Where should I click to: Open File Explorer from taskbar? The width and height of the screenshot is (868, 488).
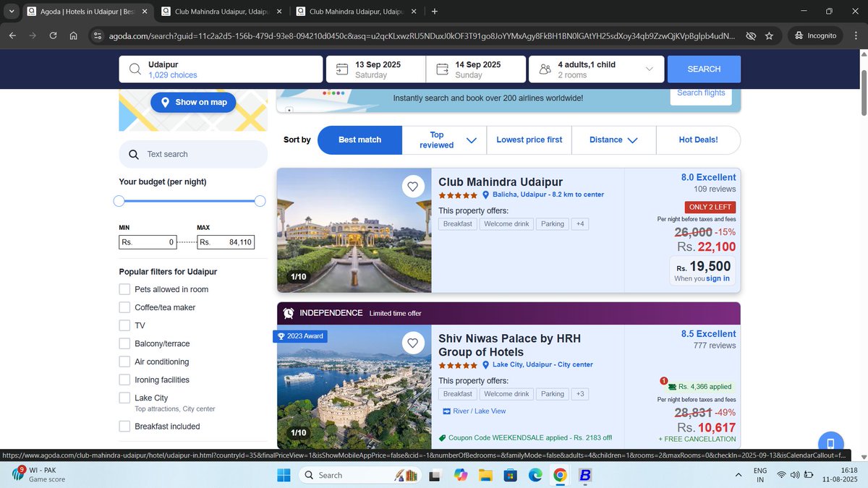pyautogui.click(x=485, y=475)
